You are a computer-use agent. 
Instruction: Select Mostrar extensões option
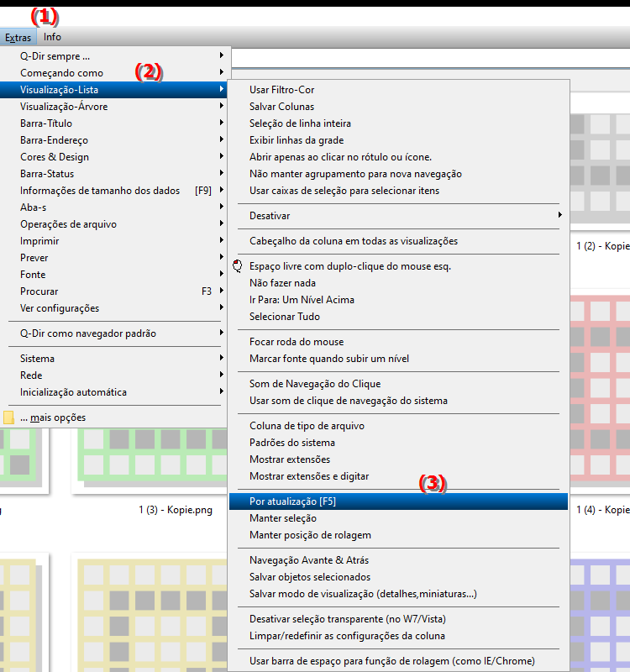398,459
